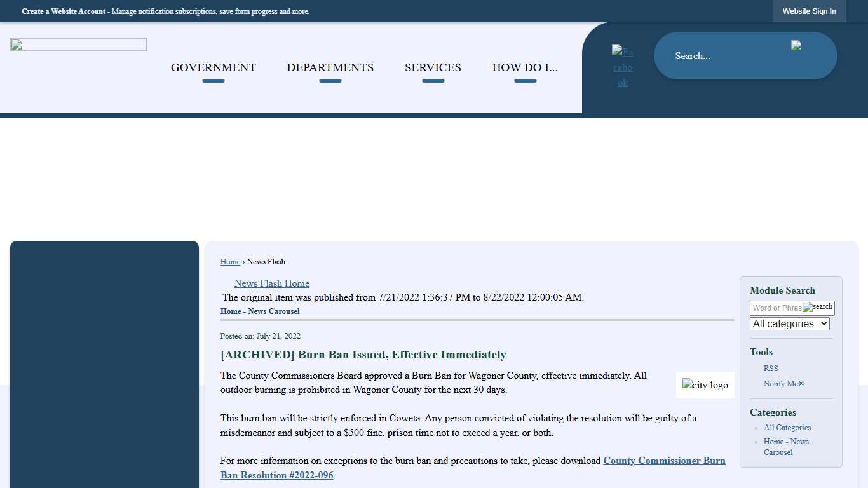The width and height of the screenshot is (868, 488).
Task: Expand the How Do I... menu
Action: [525, 67]
